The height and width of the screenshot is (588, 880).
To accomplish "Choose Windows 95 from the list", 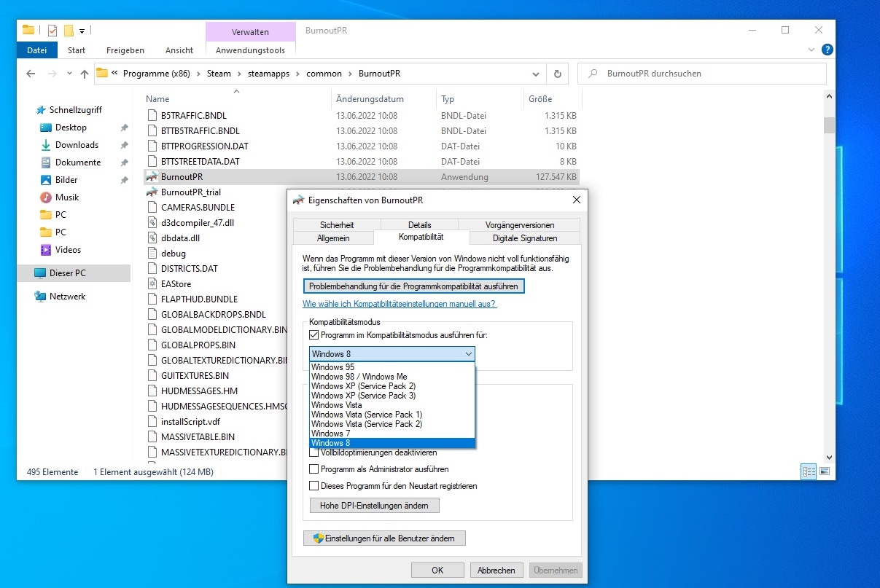I will (392, 367).
